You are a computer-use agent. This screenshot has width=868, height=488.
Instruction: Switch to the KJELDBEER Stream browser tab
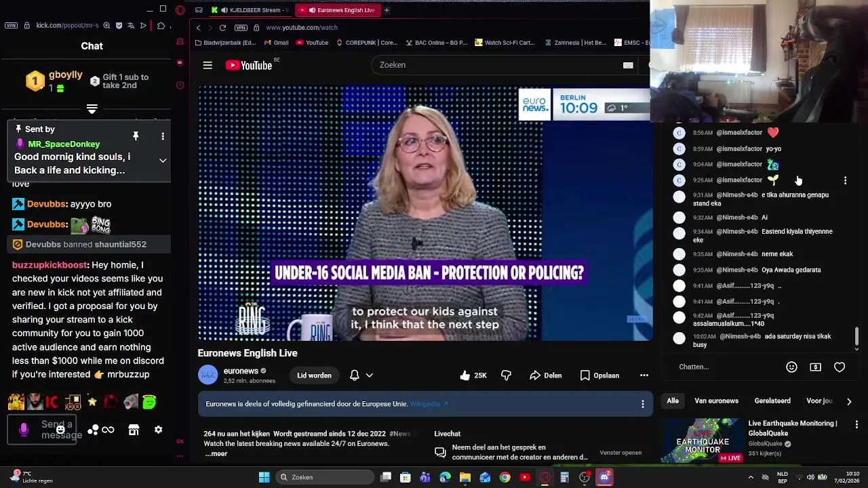click(x=250, y=10)
